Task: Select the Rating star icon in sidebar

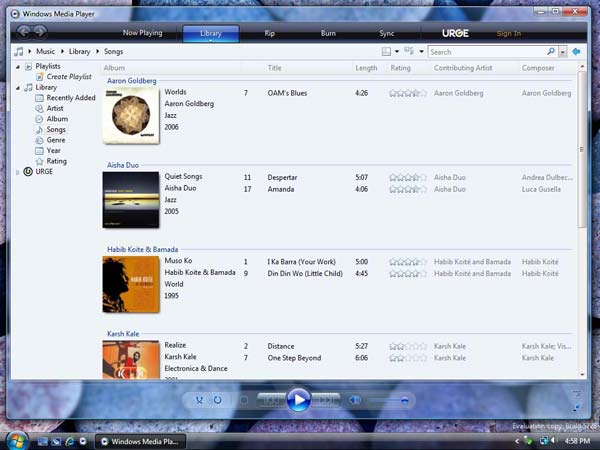Action: tap(39, 161)
